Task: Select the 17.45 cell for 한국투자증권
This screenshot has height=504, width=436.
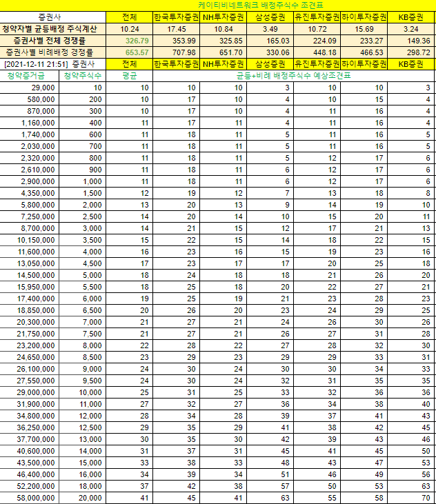Action: click(x=176, y=29)
